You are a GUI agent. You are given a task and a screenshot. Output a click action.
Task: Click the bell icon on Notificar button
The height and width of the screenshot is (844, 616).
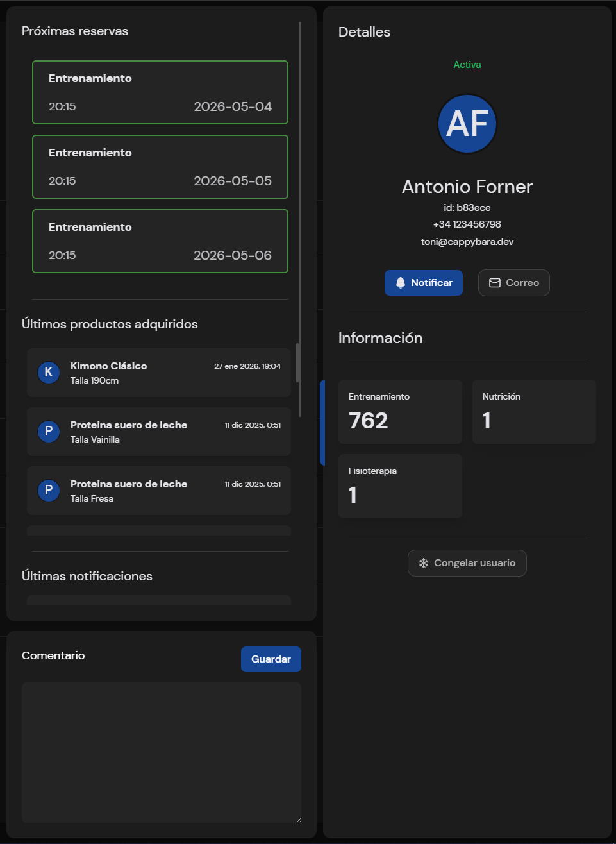coord(401,283)
